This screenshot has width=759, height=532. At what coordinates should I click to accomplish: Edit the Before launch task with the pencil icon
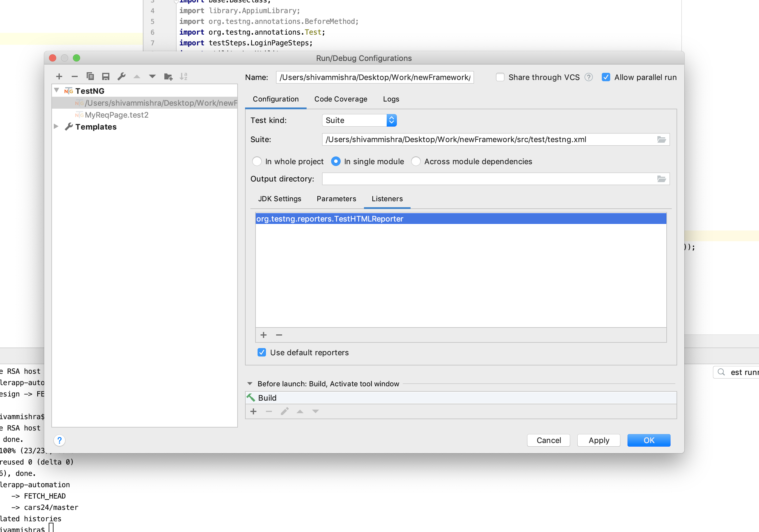[284, 411]
